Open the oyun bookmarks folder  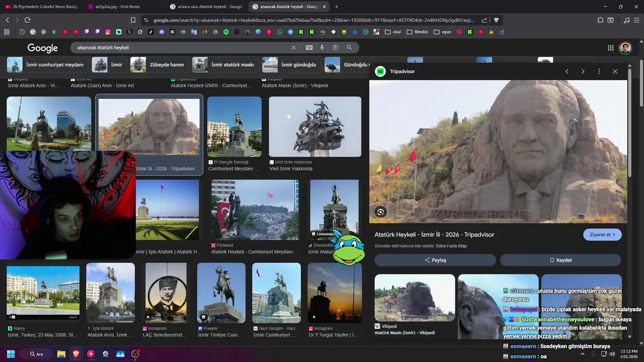442,32
